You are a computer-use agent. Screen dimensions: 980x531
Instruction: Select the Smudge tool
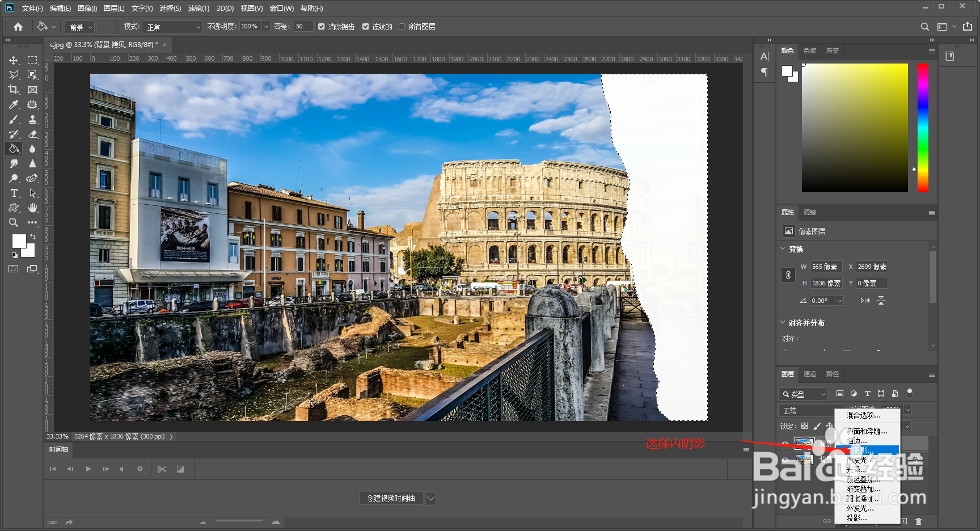14,163
